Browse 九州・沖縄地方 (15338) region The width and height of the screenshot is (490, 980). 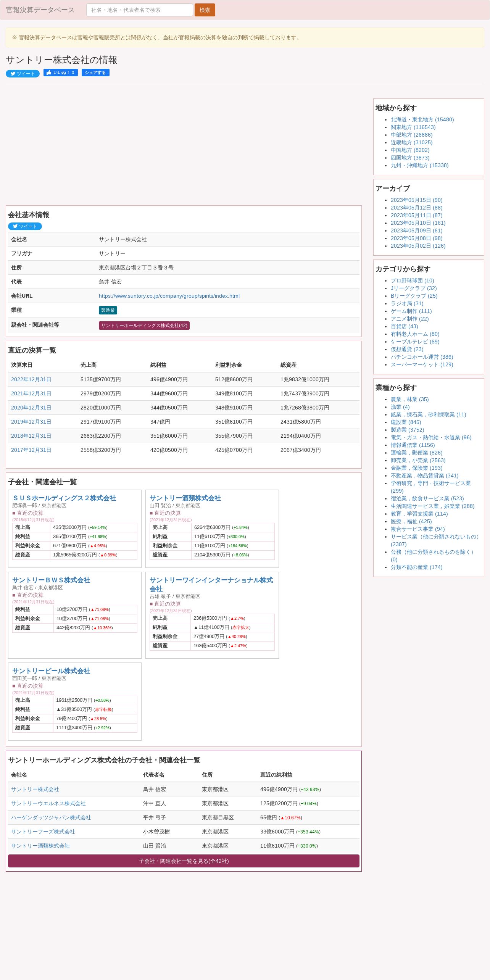click(419, 165)
